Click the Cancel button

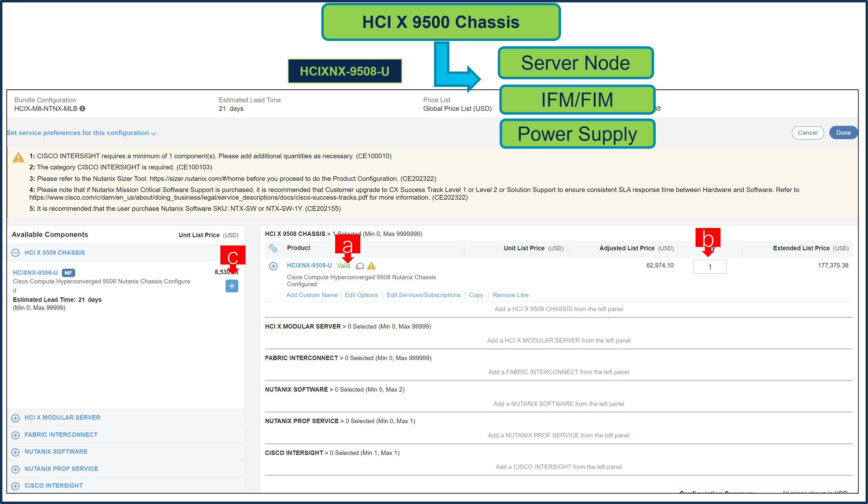click(808, 133)
